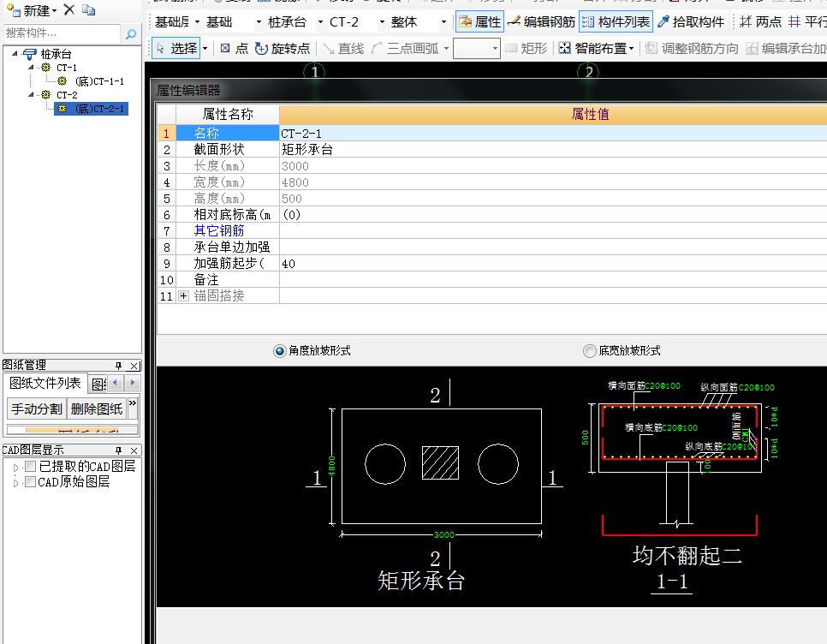Close the CAD图层显示 panel
827x644 pixels.
(134, 450)
